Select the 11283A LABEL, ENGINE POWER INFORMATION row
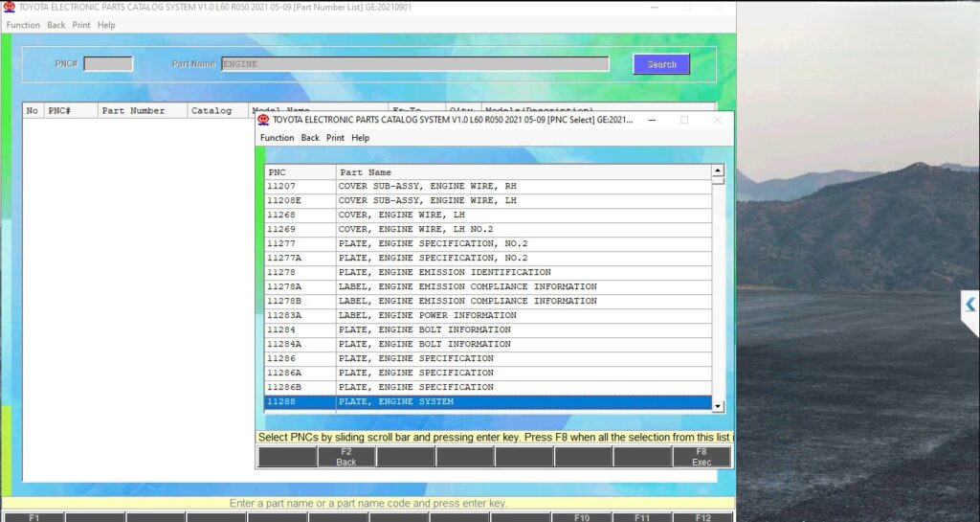 (x=488, y=315)
